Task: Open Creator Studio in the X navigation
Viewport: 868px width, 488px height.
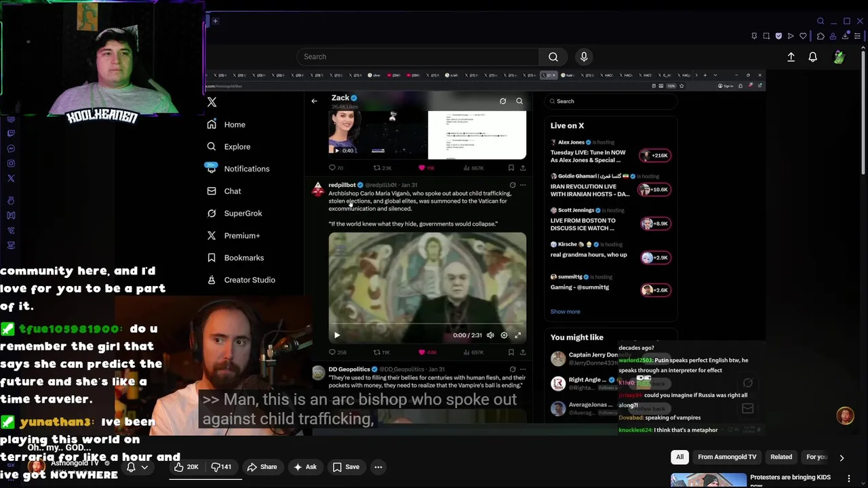Action: tap(241, 280)
